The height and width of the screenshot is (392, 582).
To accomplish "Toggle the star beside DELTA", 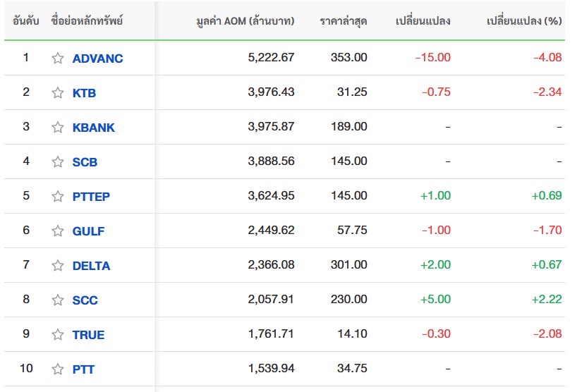I will click(x=58, y=266).
